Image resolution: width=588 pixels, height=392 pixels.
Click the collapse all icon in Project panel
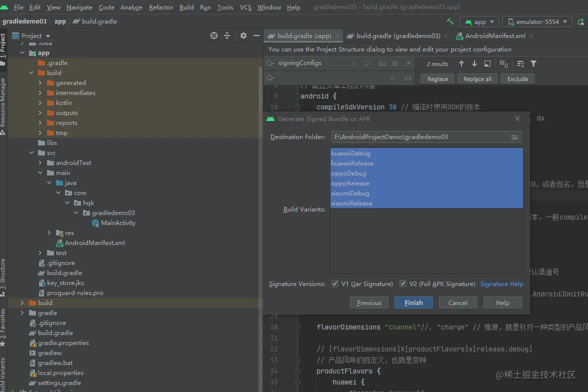coord(227,35)
